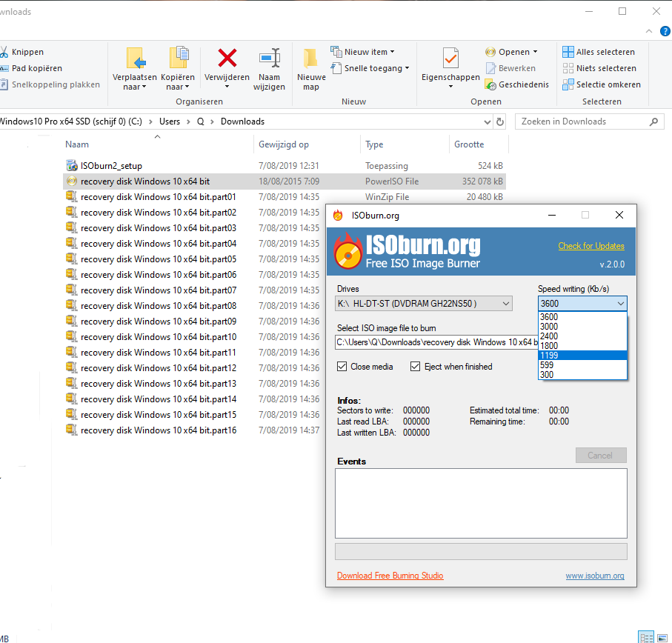Screen dimensions: 672x643
Task: Click the Geschiedenis history icon
Action: point(490,84)
